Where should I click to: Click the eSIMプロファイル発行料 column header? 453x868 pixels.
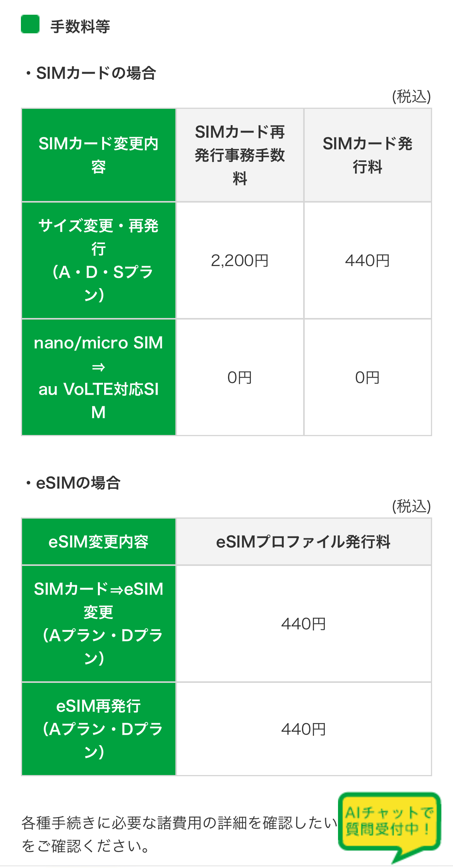(304, 541)
